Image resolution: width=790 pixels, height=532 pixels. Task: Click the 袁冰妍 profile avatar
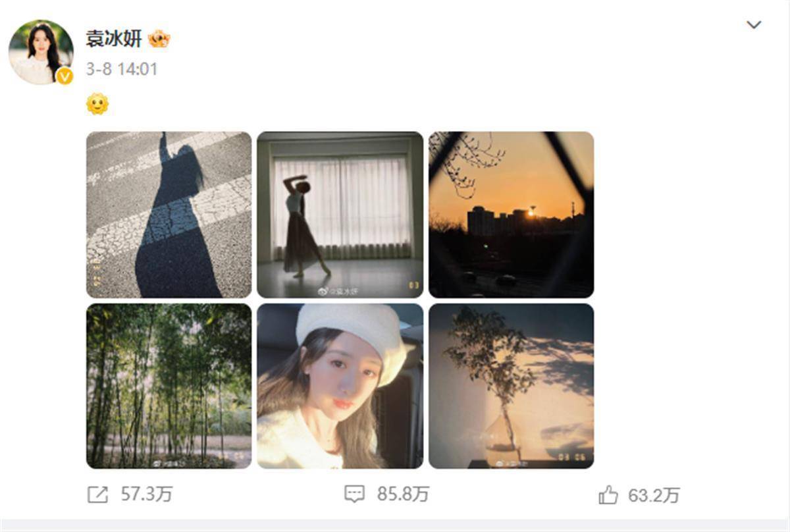41,52
